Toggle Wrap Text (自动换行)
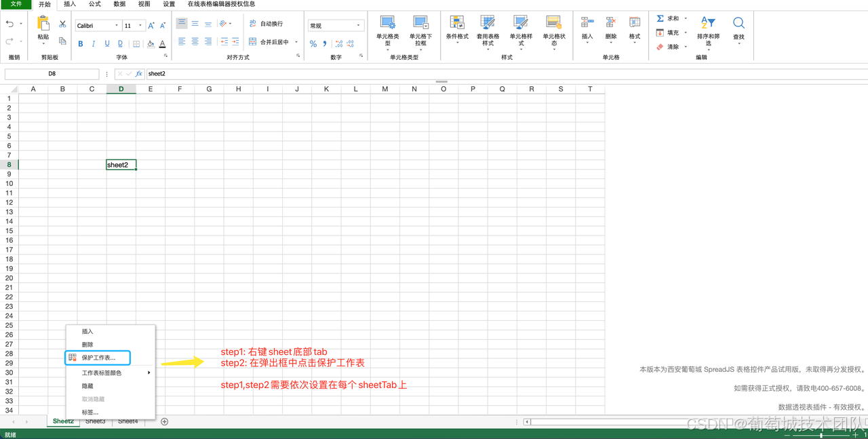Viewport: 868px width, 439px height. point(266,24)
